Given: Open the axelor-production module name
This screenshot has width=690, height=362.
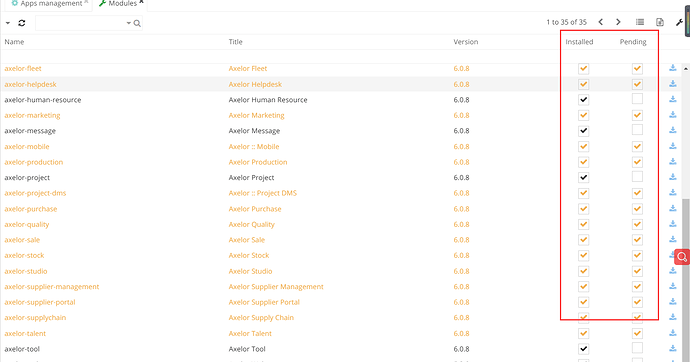Looking at the screenshot, I should point(33,162).
